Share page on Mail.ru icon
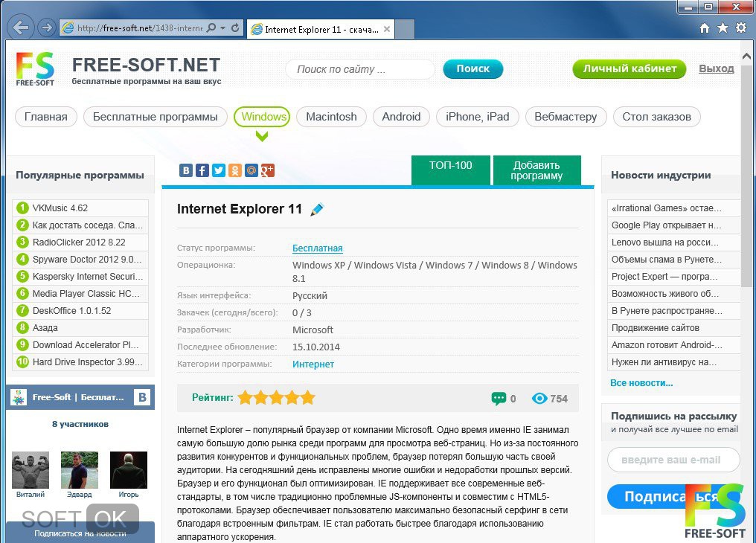756x543 pixels. pos(252,170)
